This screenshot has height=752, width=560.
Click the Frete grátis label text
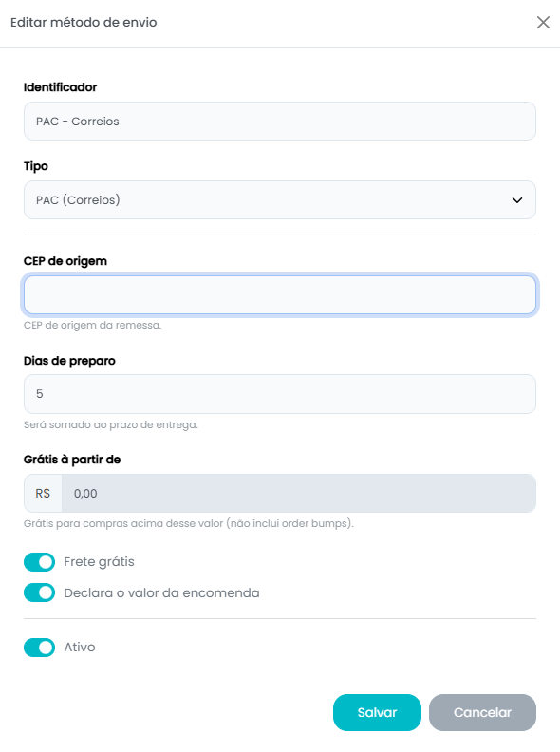100,562
